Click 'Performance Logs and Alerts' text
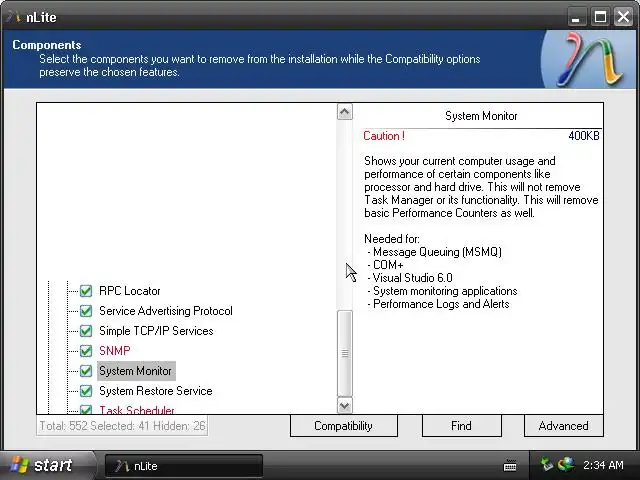The image size is (640, 480). (x=441, y=304)
